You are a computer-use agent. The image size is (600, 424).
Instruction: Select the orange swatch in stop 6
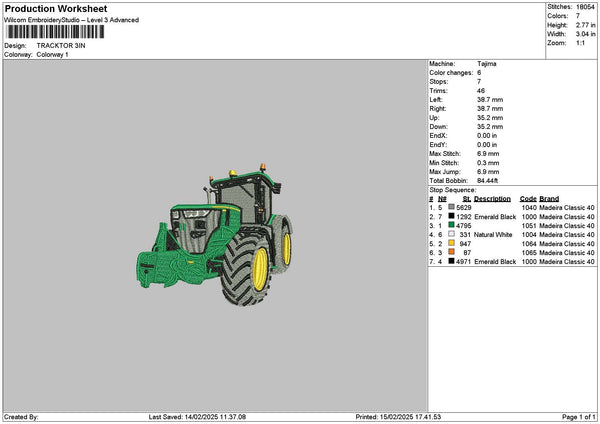(452, 252)
